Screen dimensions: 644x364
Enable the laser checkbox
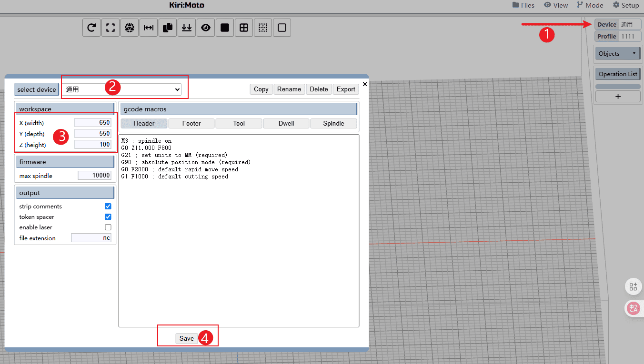[x=108, y=227]
